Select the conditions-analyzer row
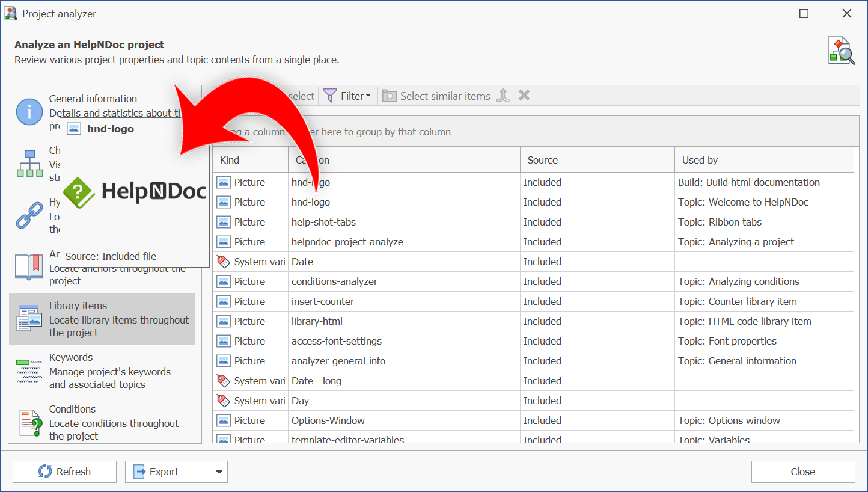This screenshot has width=868, height=492. (533, 281)
